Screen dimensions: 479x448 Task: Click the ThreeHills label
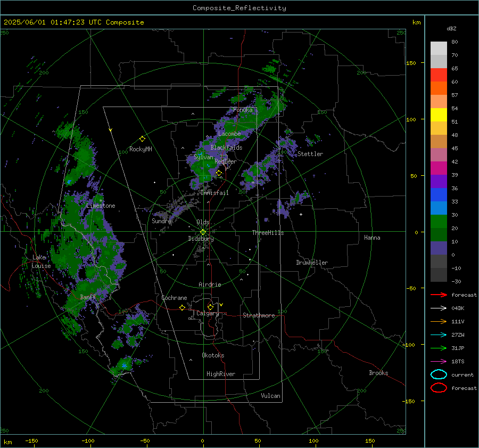coord(268,233)
